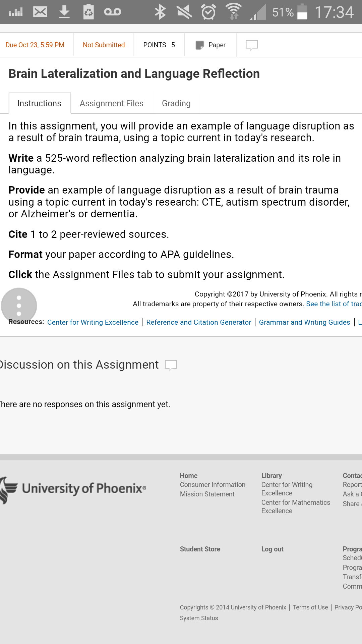Select the Instructions tab
The height and width of the screenshot is (644, 362).
click(x=40, y=103)
